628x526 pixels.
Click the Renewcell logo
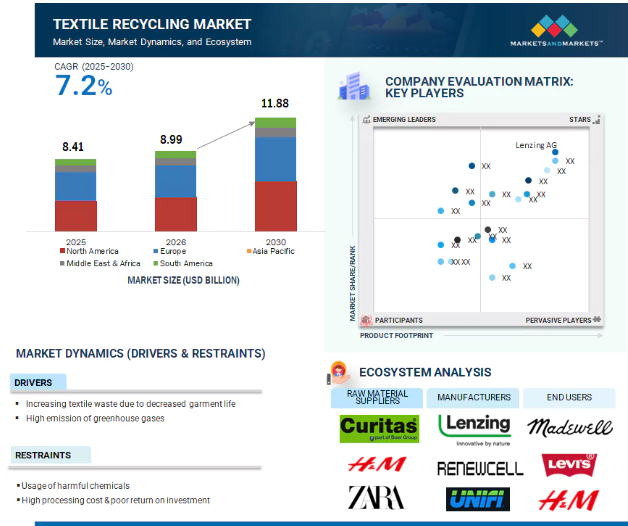pyautogui.click(x=480, y=468)
